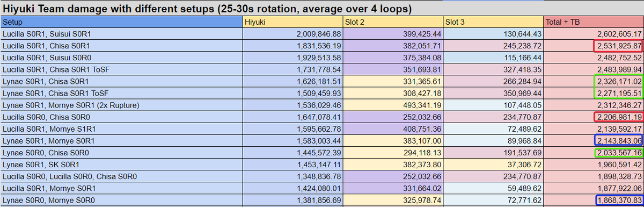Screen dimensions: 644x207
Task: Select total value 2,206,981.19
Action: tap(594, 117)
